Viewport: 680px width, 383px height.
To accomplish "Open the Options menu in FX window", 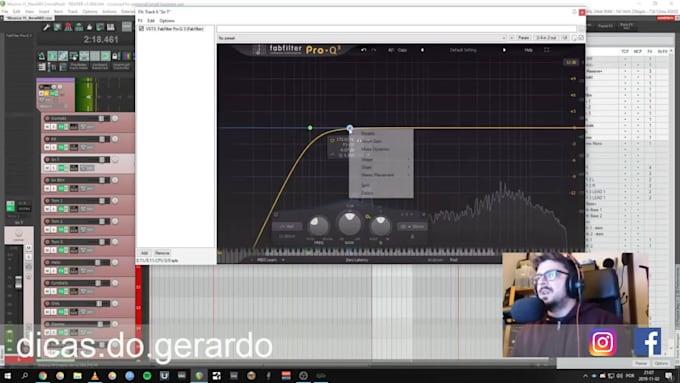I will click(167, 20).
